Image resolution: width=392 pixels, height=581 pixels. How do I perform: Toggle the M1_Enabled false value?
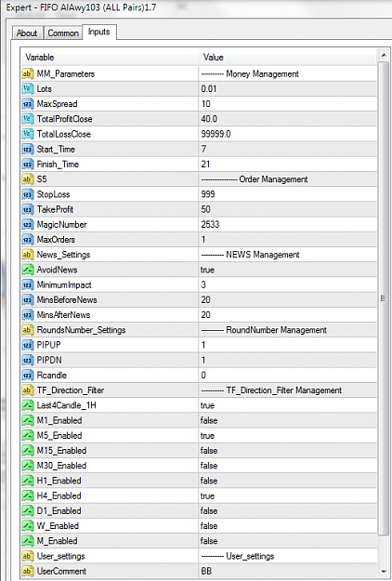pyautogui.click(x=209, y=420)
